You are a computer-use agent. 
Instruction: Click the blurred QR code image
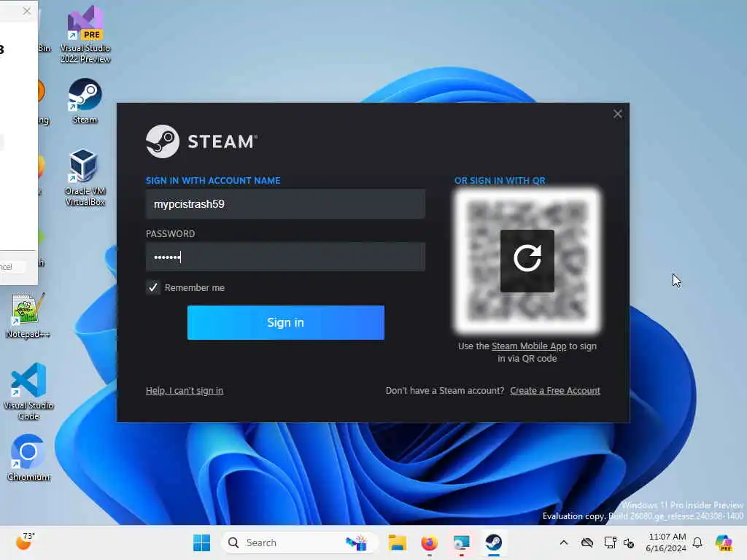[x=527, y=260]
